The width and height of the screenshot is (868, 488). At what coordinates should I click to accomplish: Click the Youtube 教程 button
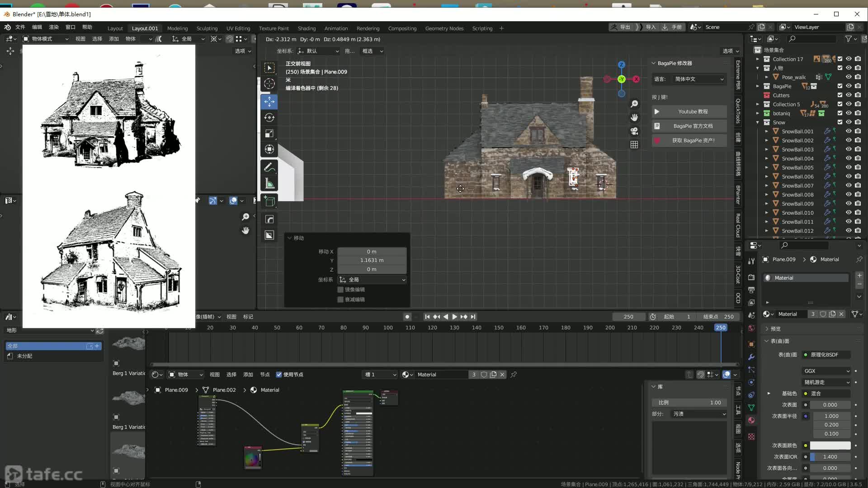tap(689, 112)
